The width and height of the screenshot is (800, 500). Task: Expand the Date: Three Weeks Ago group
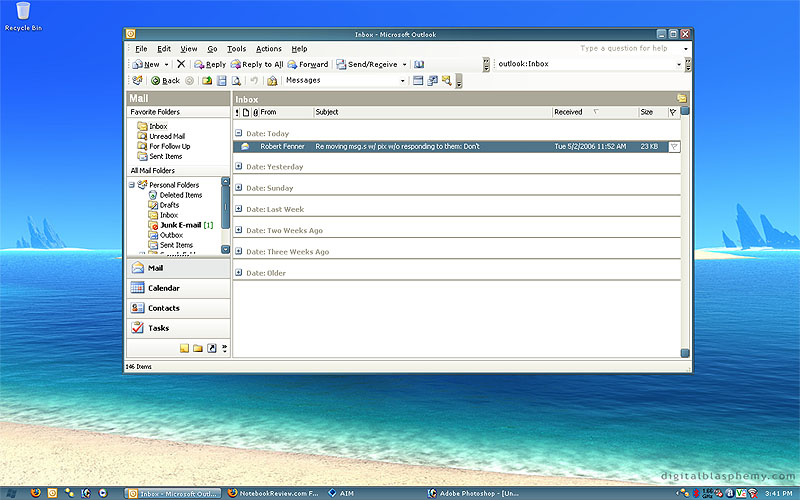tap(238, 251)
